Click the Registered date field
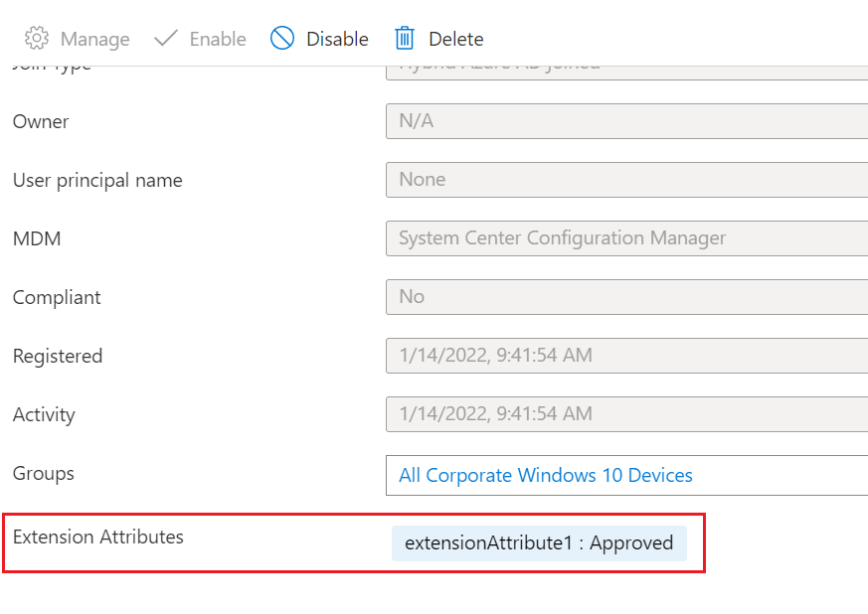 coord(626,356)
